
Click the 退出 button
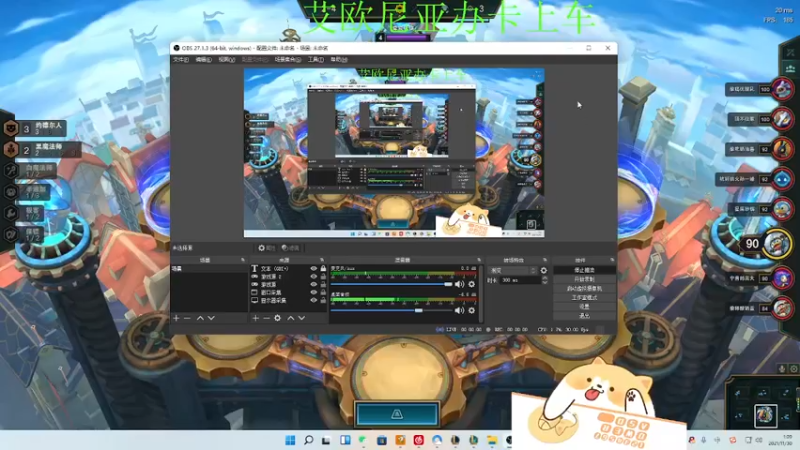[x=584, y=316]
